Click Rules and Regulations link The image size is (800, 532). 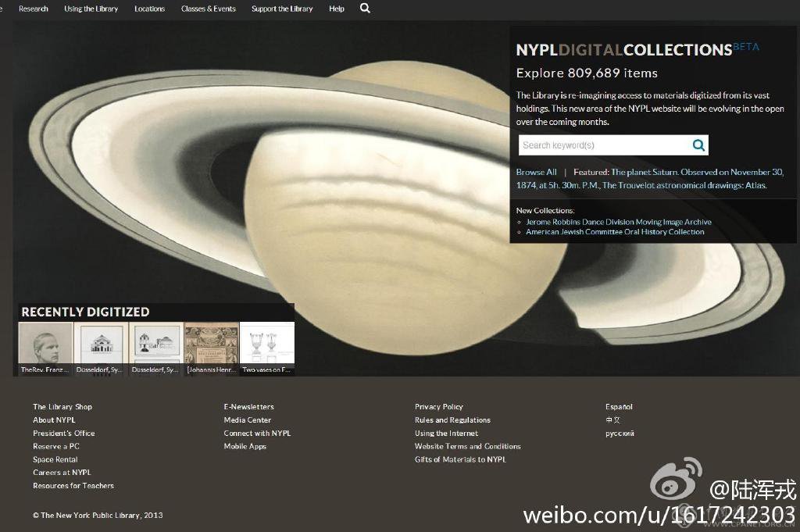452,420
